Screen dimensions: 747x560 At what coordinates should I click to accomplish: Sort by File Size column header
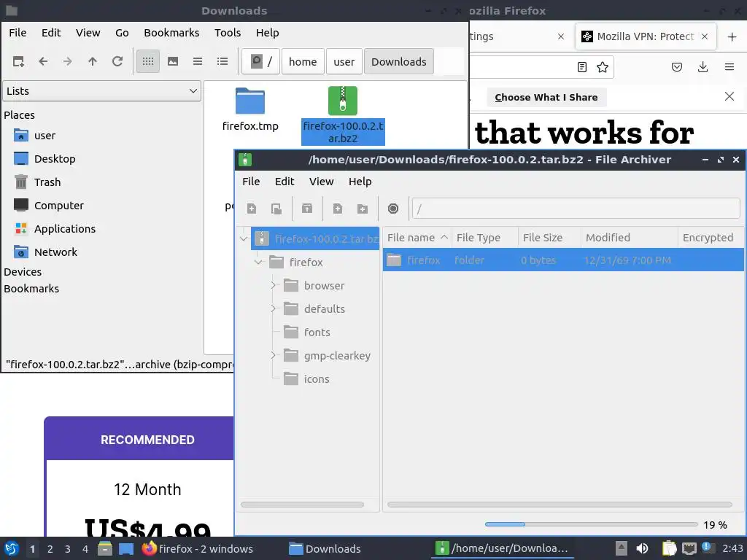click(x=549, y=238)
